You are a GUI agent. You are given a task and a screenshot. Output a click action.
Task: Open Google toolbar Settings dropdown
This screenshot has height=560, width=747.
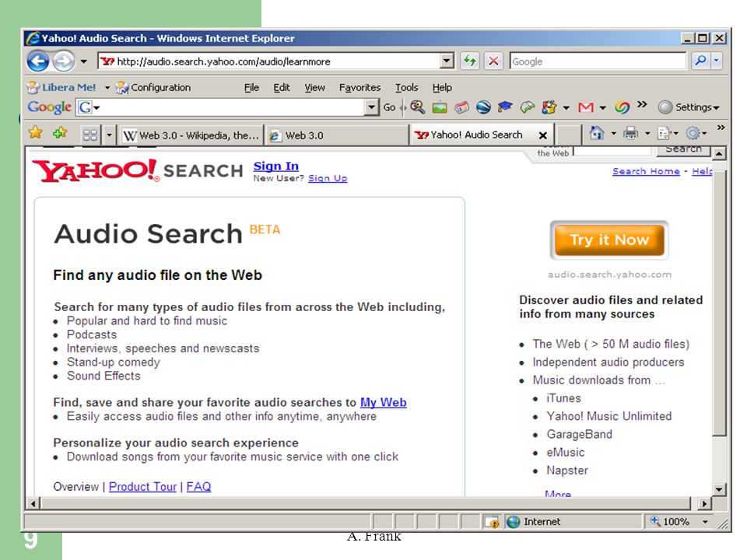click(x=689, y=107)
